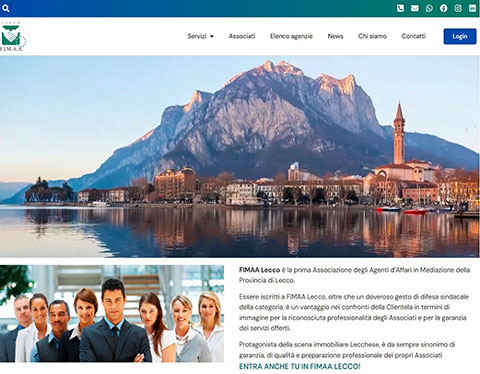Open the search magnifier icon
Screen dimensions: 480x374
tap(6, 8)
